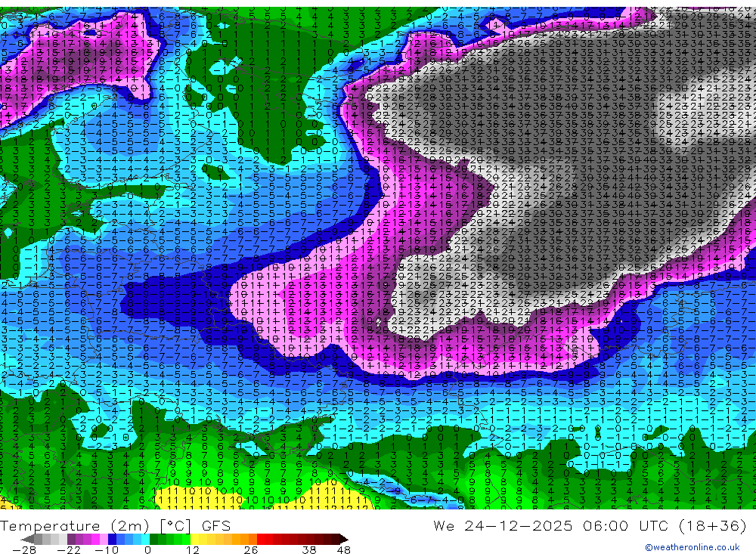Click the '38' legend label
Image resolution: width=756 pixels, height=554 pixels.
coord(309,549)
